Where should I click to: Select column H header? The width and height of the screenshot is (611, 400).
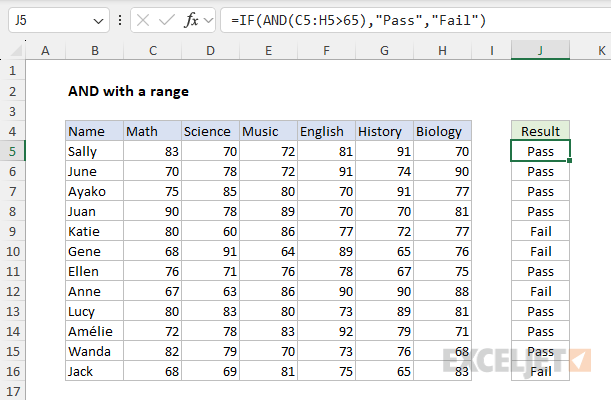[442, 51]
